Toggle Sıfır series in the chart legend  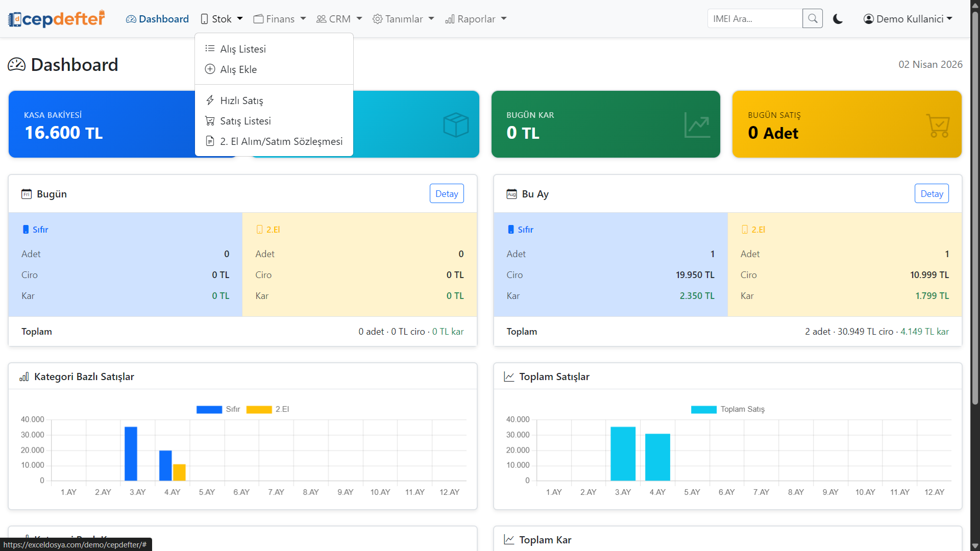tap(209, 409)
